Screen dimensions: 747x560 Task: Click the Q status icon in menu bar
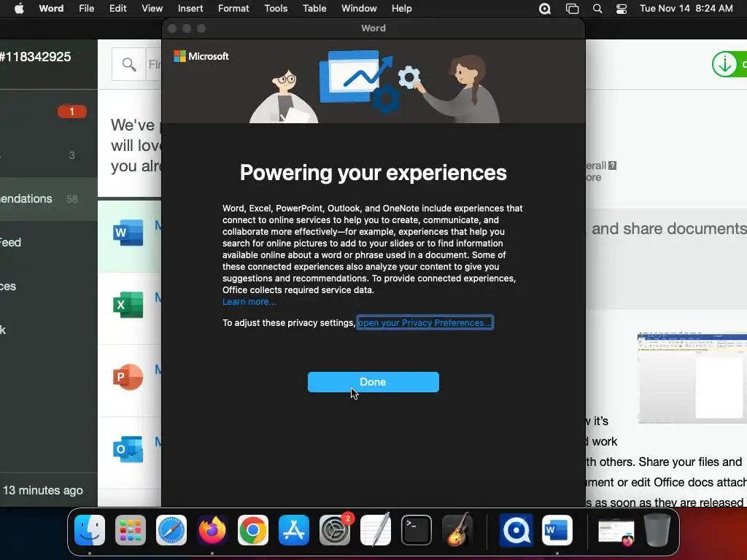pyautogui.click(x=545, y=9)
